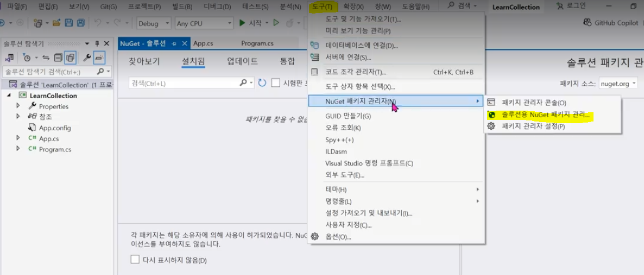Expand the Program.cs tree node
Viewport: 644px width, 275px height.
[18, 148]
